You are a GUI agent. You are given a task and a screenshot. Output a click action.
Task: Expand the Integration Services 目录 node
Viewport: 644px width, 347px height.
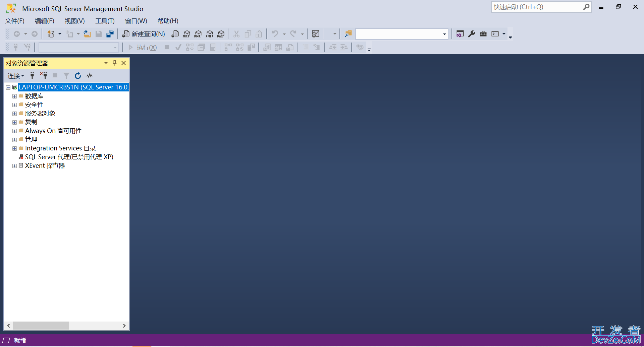[x=14, y=148]
